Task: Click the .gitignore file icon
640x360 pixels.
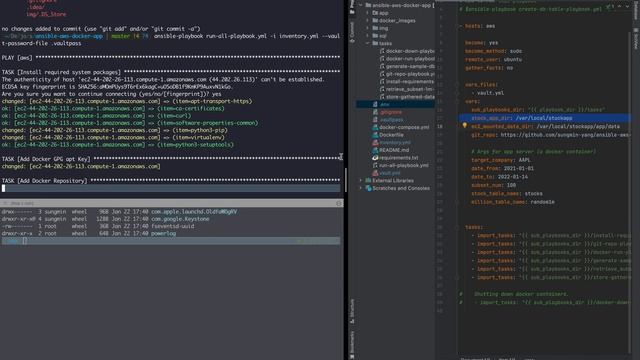Action: coord(375,112)
